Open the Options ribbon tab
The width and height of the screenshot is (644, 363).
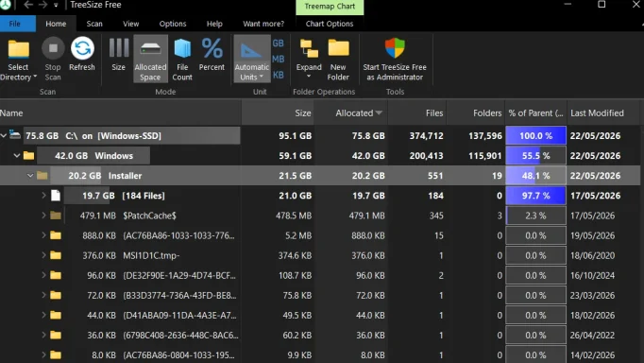tap(173, 24)
